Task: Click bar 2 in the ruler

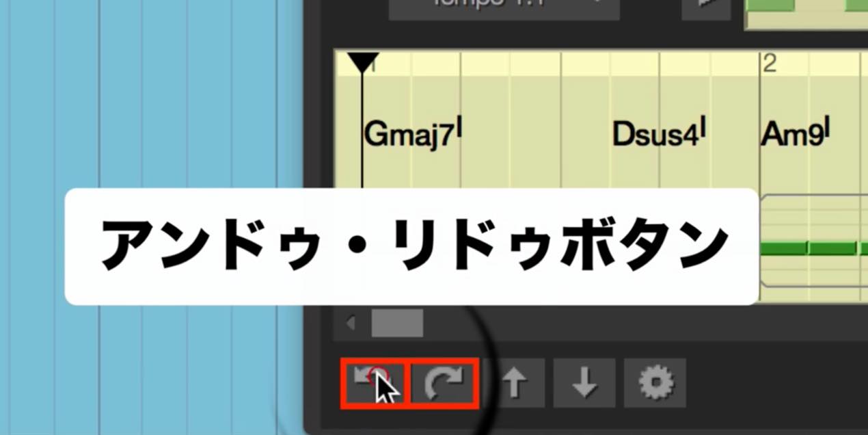Action: click(770, 64)
